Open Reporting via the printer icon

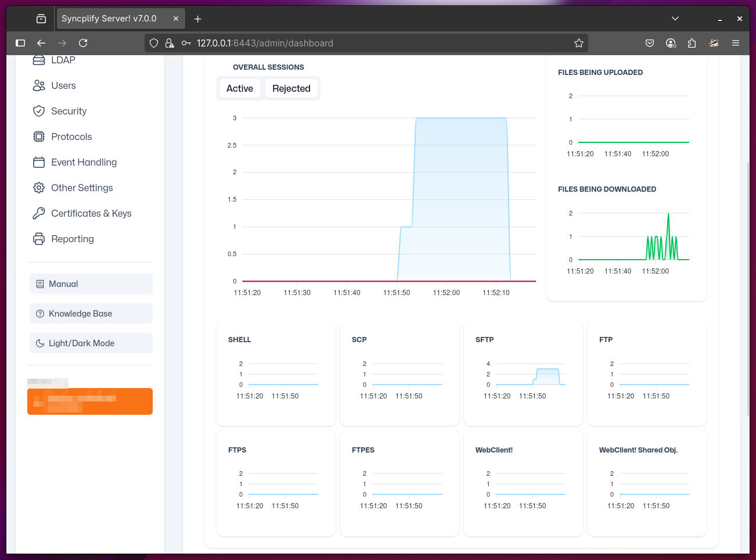(x=38, y=239)
